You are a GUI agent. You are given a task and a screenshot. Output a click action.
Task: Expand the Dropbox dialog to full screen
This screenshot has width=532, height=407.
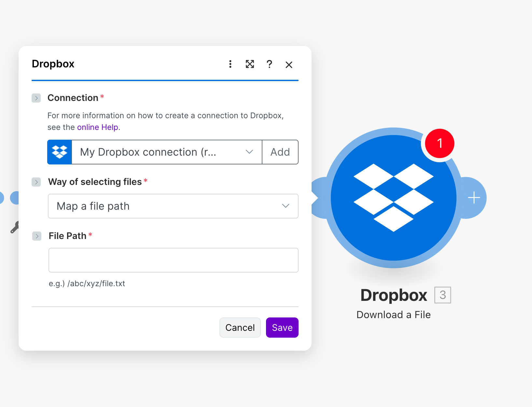tap(250, 64)
